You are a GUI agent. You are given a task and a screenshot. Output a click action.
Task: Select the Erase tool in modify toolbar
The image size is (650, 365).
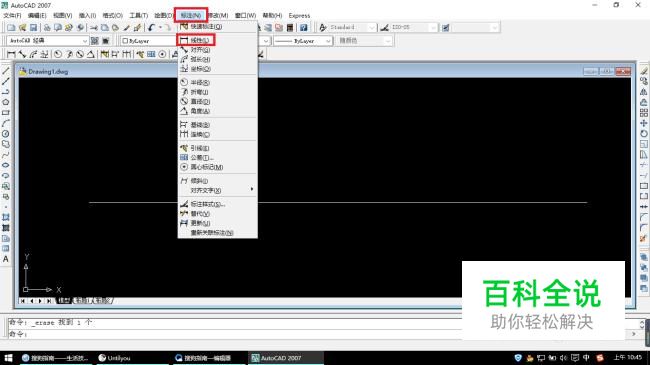tap(643, 71)
